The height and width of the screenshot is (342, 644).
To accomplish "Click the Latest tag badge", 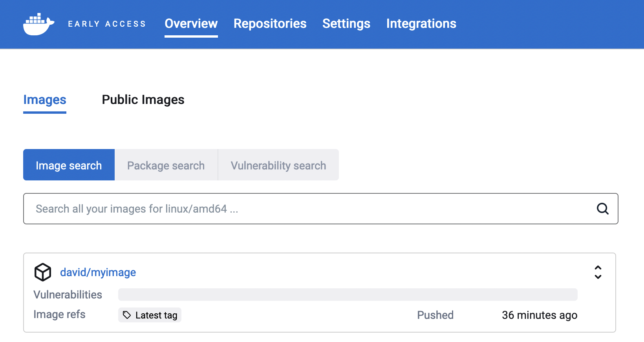I will (x=150, y=315).
